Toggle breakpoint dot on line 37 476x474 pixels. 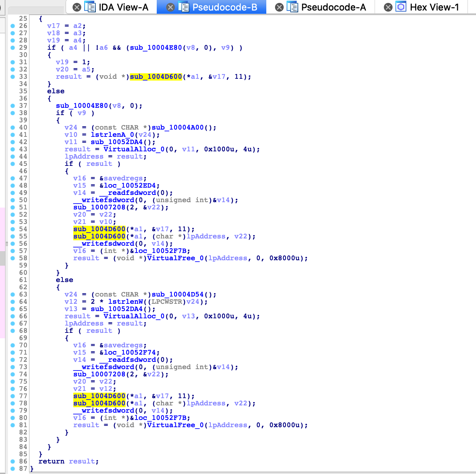(x=13, y=106)
